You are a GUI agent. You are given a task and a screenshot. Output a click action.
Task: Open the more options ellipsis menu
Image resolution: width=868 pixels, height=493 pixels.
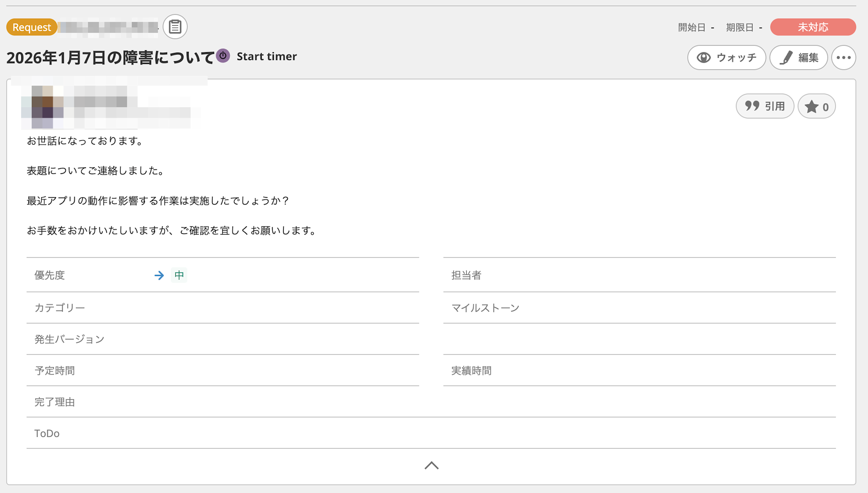(x=844, y=57)
